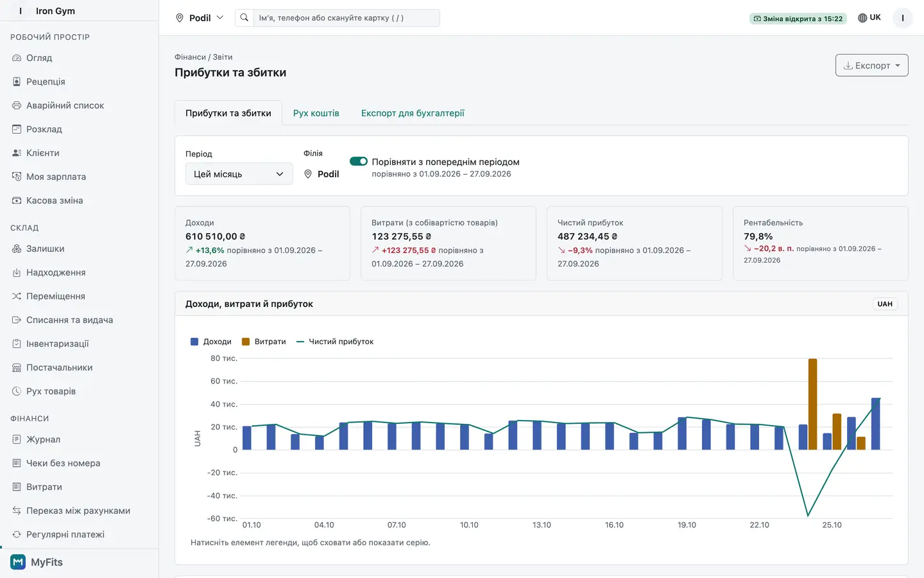
Task: Click the 610 510,00 ₴ income value
Action: click(216, 236)
